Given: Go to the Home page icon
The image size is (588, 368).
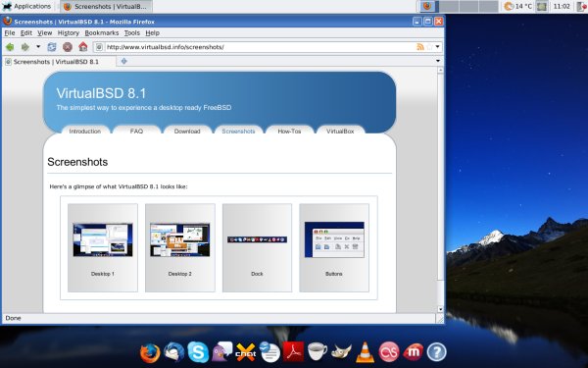Looking at the screenshot, I should pos(83,47).
